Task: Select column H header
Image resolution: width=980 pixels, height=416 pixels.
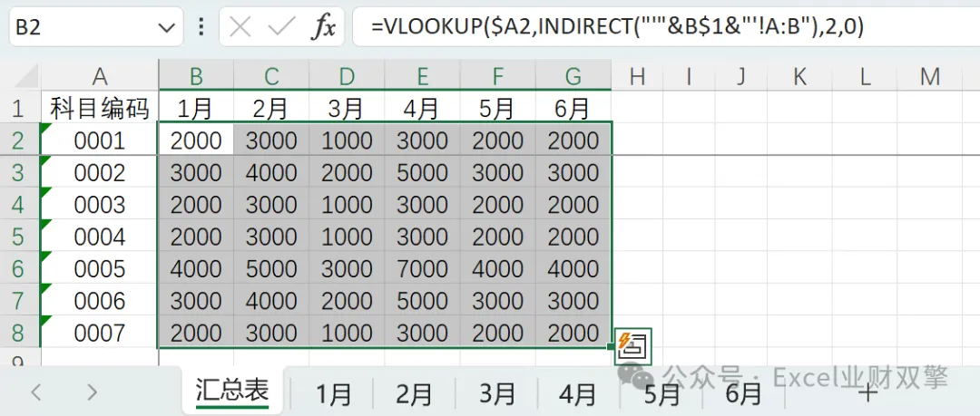Action: point(637,75)
